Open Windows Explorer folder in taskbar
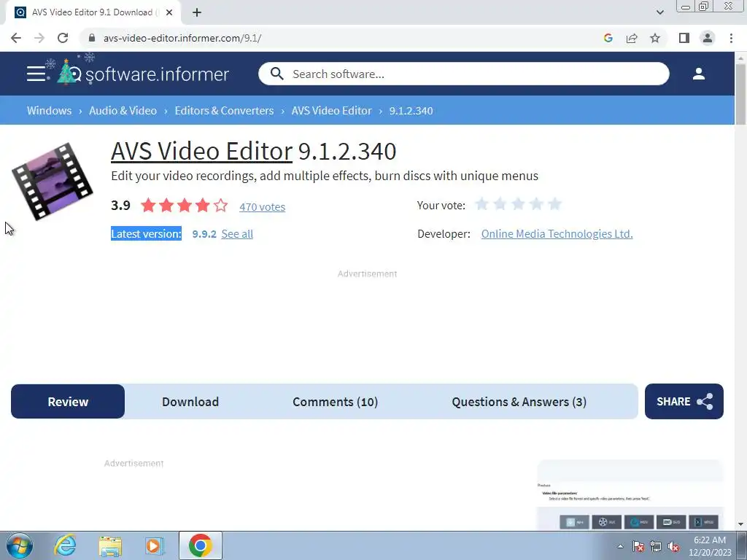The height and width of the screenshot is (560, 747). tap(110, 545)
